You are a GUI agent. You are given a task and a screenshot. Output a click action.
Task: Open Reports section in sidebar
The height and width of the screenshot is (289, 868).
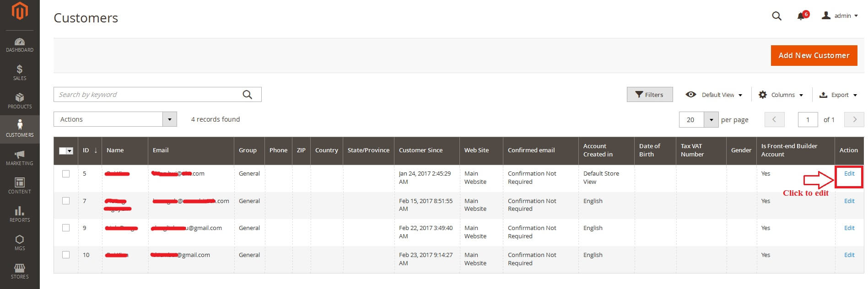point(20,215)
